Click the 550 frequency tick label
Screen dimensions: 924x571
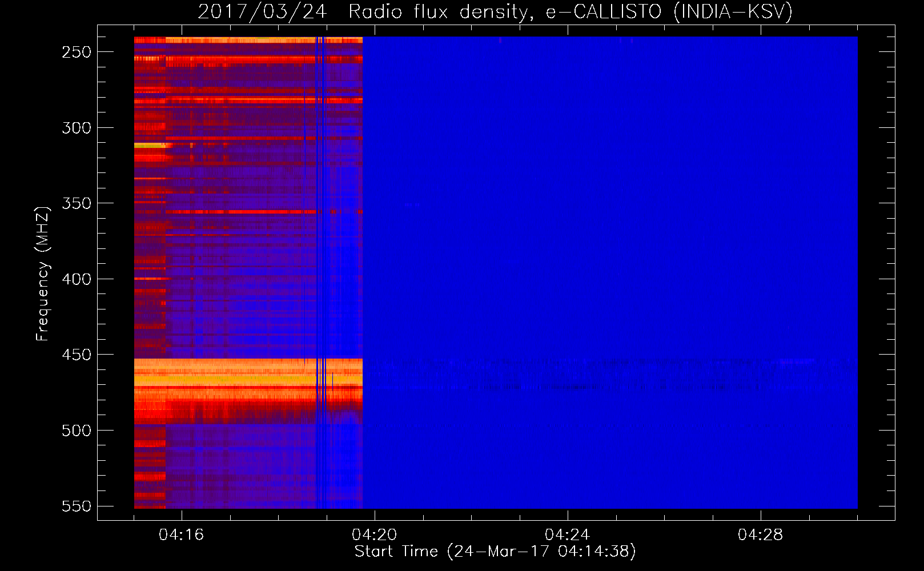(77, 506)
